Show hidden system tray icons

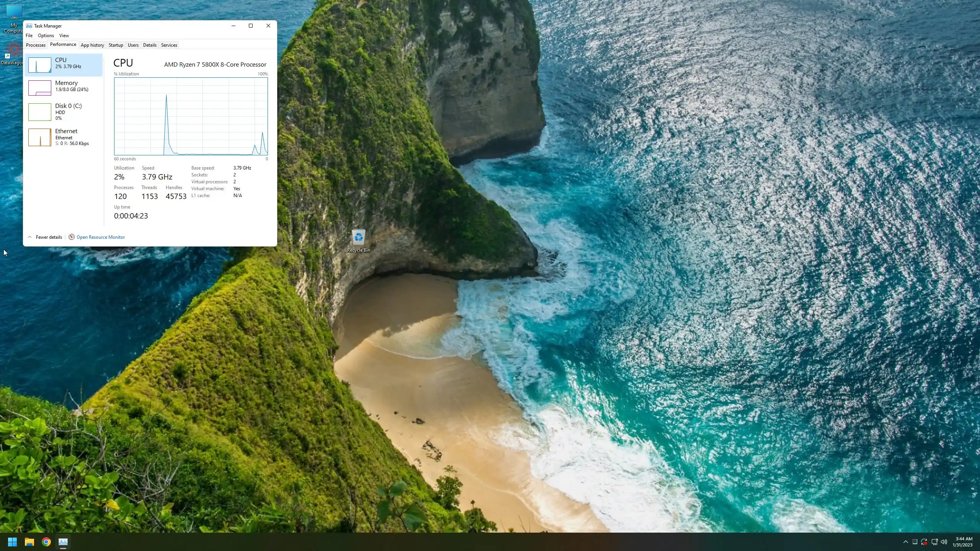coord(905,542)
